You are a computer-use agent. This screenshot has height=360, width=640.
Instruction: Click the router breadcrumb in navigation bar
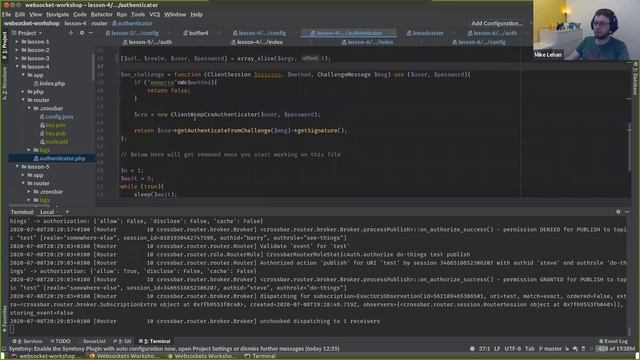tap(99, 23)
